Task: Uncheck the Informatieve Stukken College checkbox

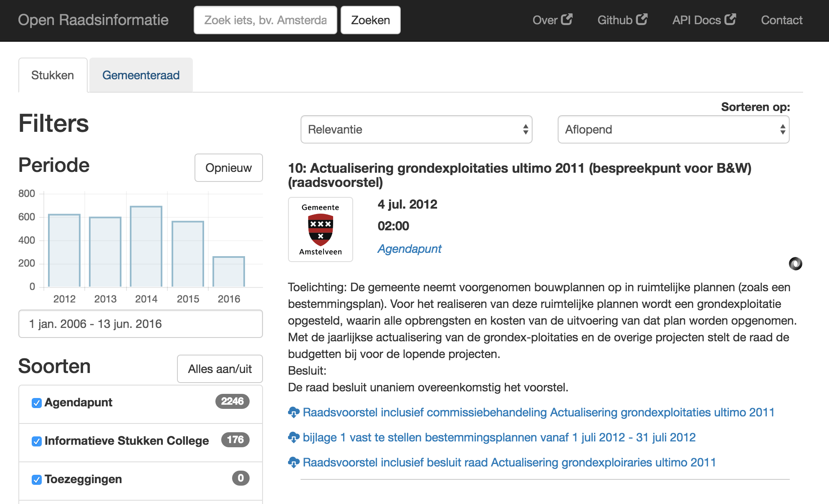Action: pos(37,441)
